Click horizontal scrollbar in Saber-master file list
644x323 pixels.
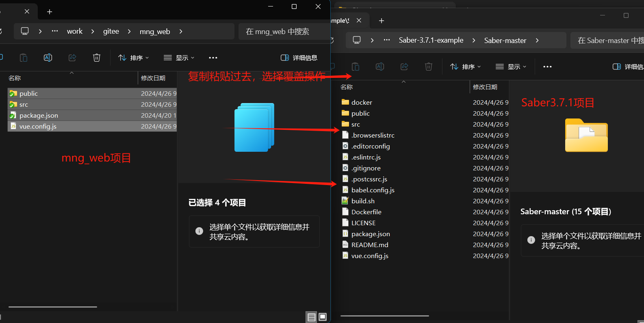(x=385, y=316)
